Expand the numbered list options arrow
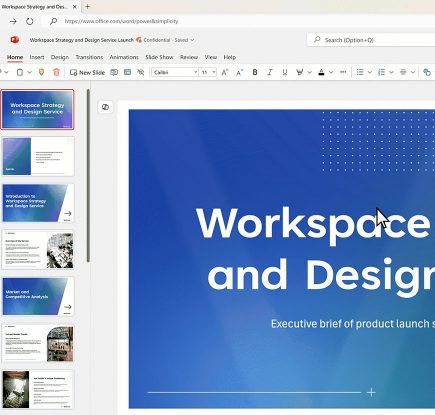 click(x=391, y=72)
